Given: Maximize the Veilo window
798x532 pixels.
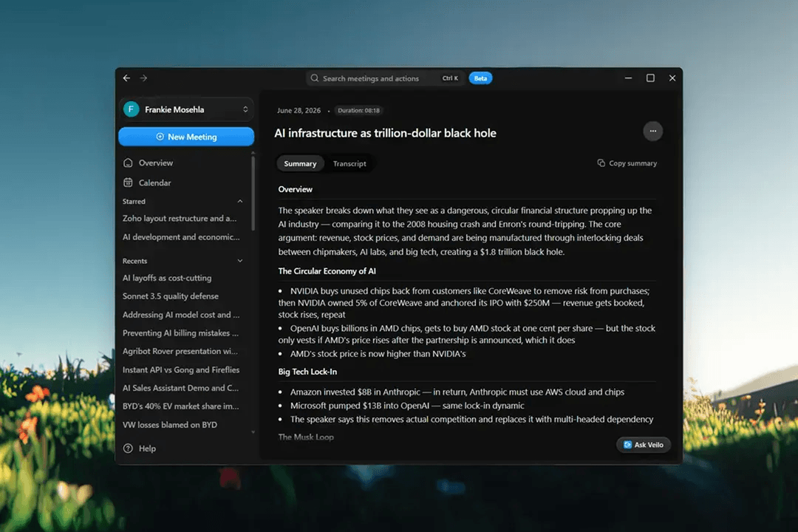Looking at the screenshot, I should [650, 78].
